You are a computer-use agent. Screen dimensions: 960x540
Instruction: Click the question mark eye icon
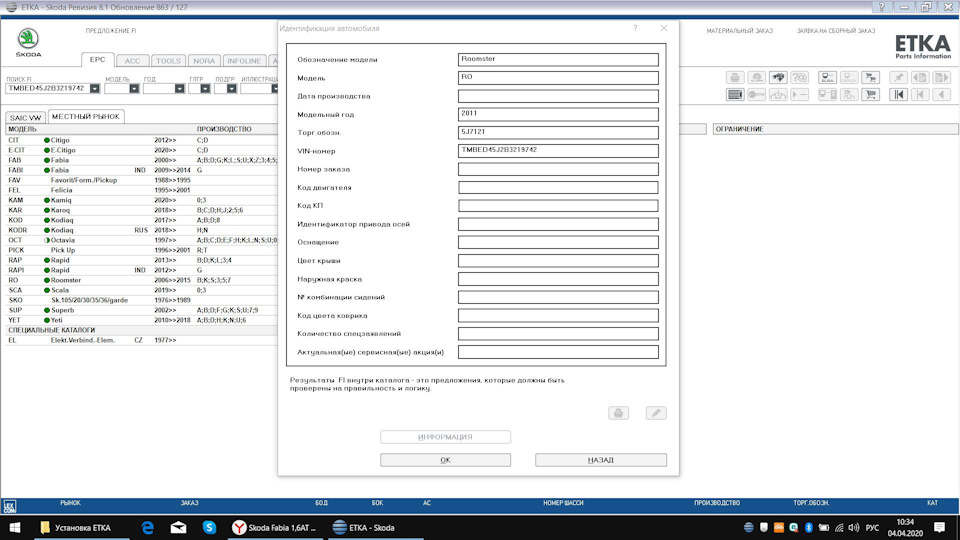[800, 77]
